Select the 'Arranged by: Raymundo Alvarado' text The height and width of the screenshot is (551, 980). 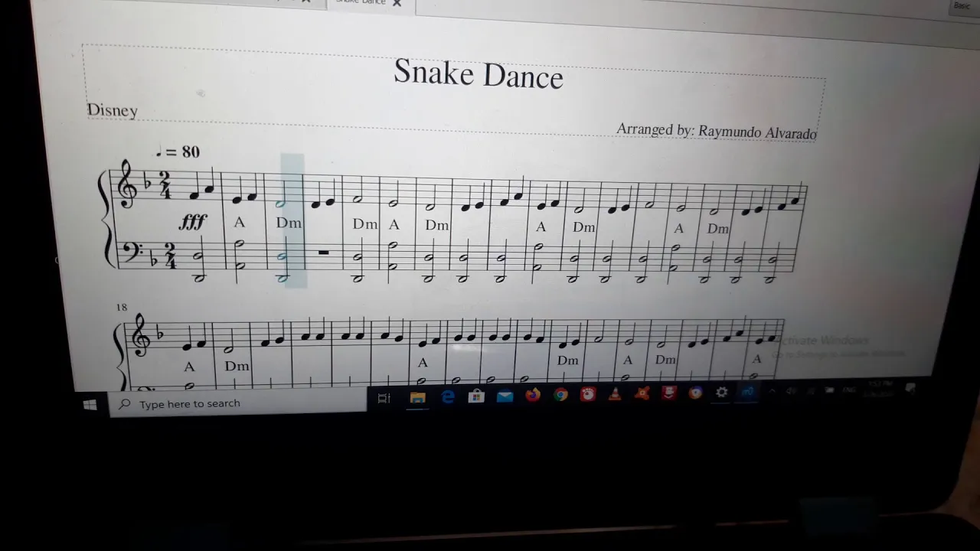point(717,131)
